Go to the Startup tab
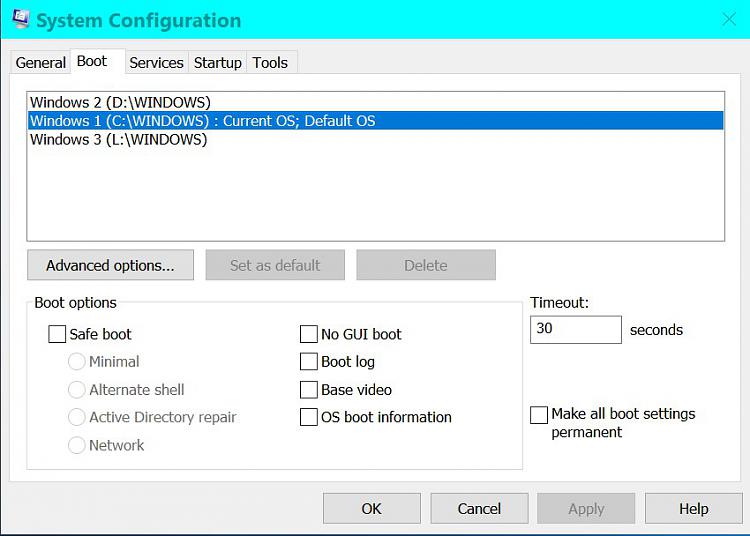 click(x=218, y=63)
